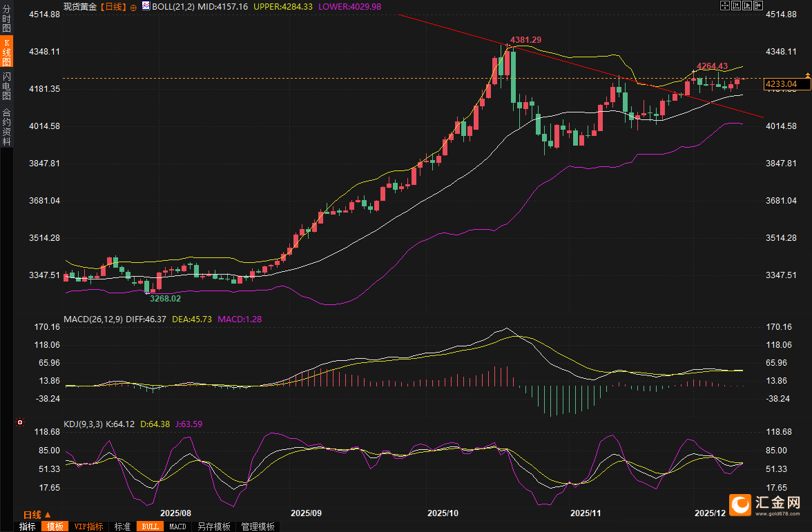Click the jump-to-start axis icon
The height and width of the screenshot is (532, 812).
(736, 6)
